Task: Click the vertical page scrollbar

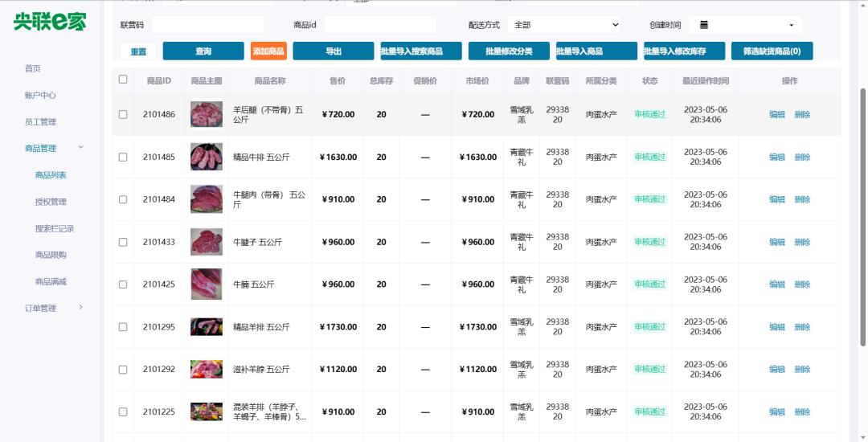Action: tap(863, 217)
